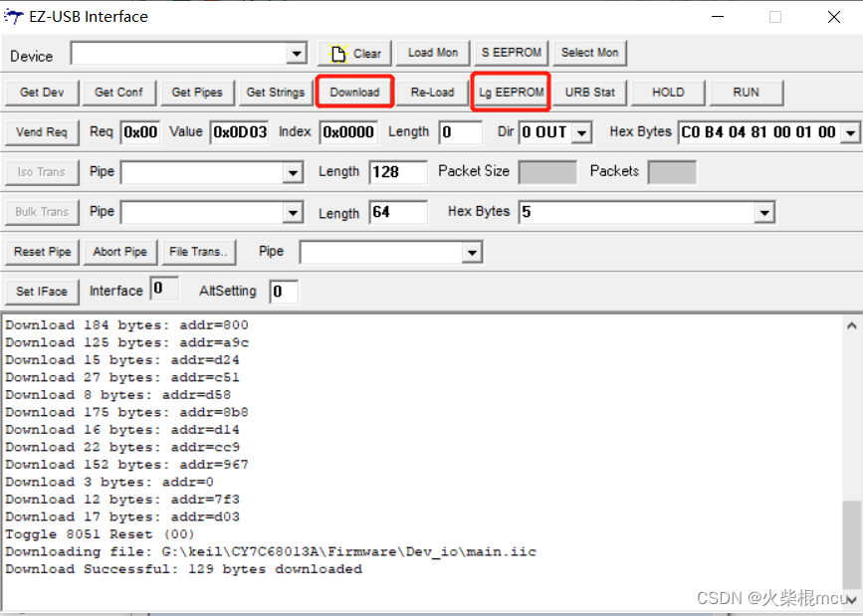
Task: Click the Req field showing 0x00
Action: [139, 132]
